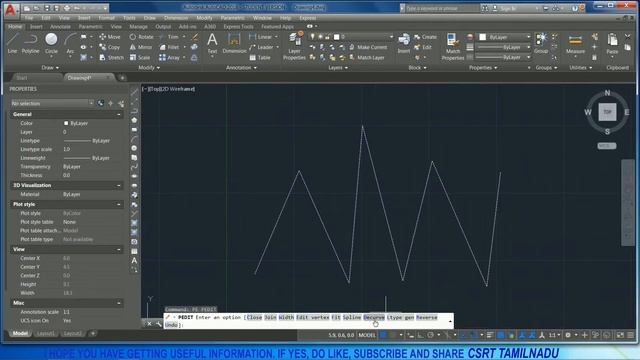Open the Insert ribbon tab
The width and height of the screenshot is (640, 360).
(x=36, y=27)
